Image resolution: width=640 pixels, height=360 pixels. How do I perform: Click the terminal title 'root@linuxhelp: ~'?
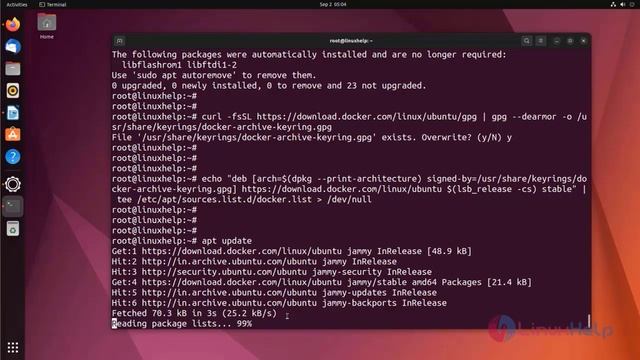pyautogui.click(x=351, y=41)
